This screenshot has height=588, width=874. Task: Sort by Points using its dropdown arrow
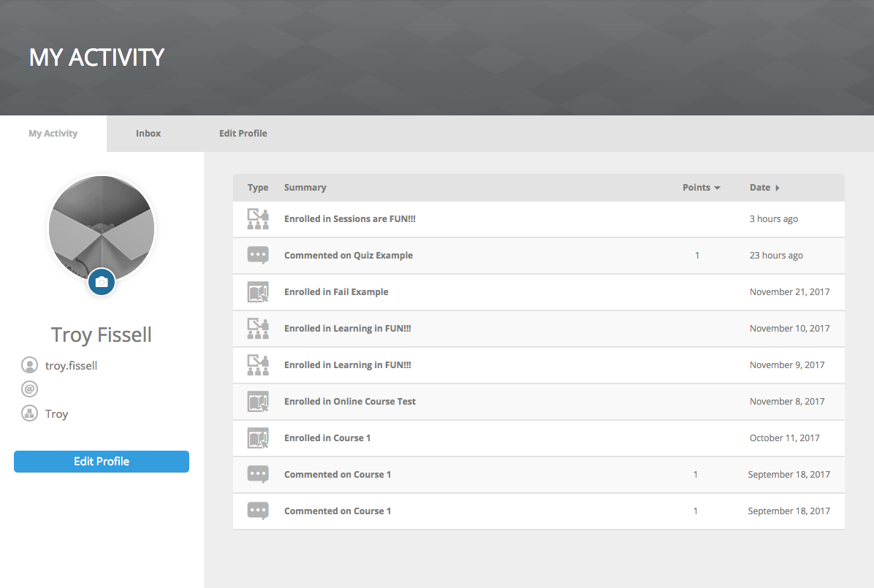pos(718,188)
